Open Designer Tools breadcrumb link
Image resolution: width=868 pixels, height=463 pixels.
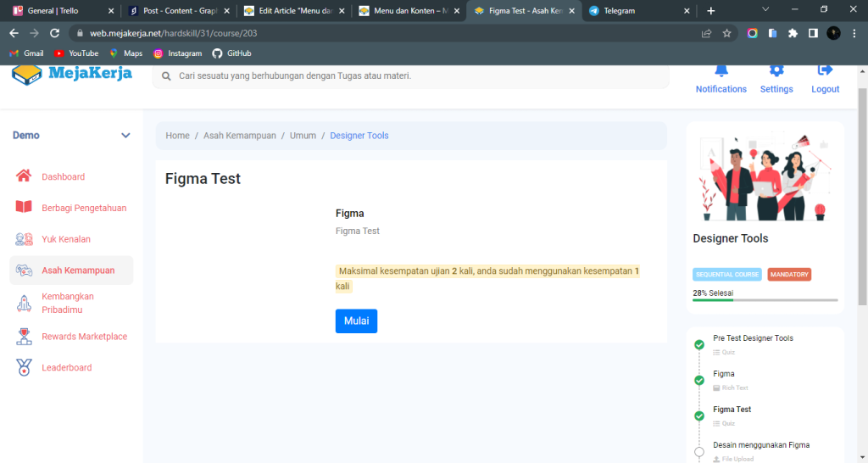point(359,136)
